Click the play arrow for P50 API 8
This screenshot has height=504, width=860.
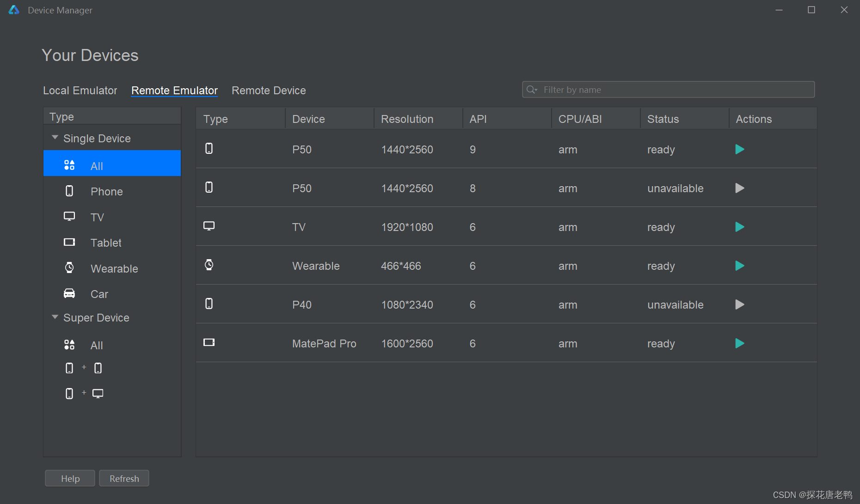tap(739, 188)
